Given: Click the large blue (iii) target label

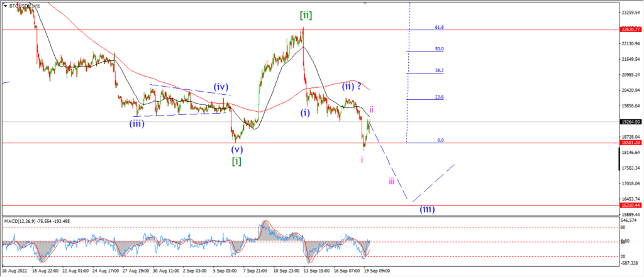Looking at the screenshot, I should (427, 209).
